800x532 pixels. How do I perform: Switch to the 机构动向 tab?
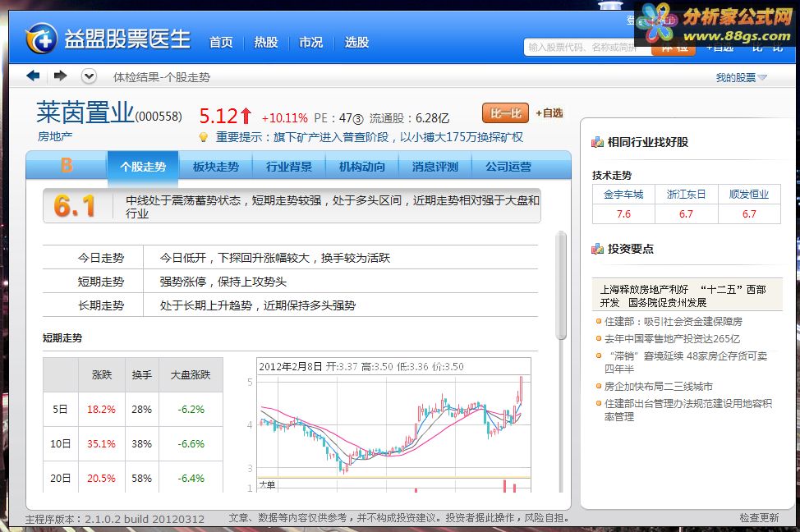pos(361,167)
